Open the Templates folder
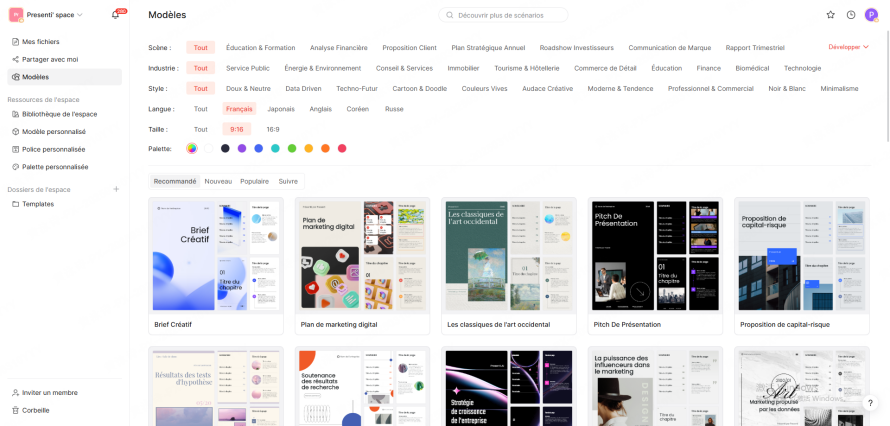This screenshot has width=890, height=426. pos(38,204)
